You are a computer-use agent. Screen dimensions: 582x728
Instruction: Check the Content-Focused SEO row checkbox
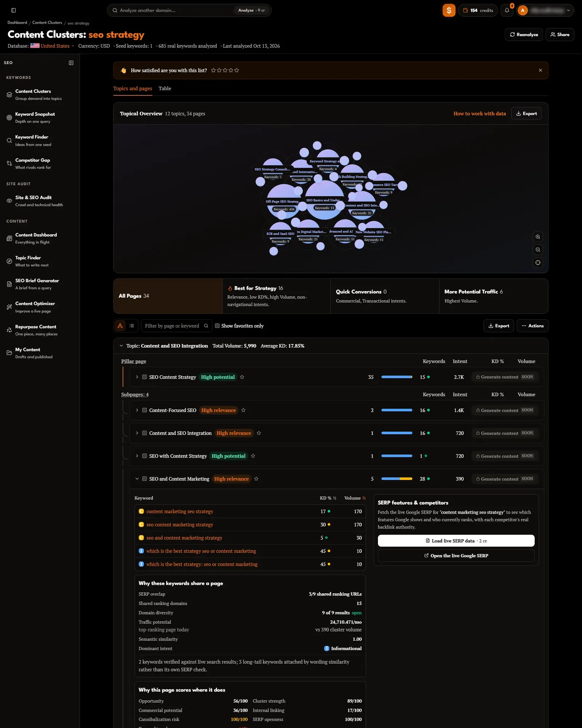pos(144,410)
